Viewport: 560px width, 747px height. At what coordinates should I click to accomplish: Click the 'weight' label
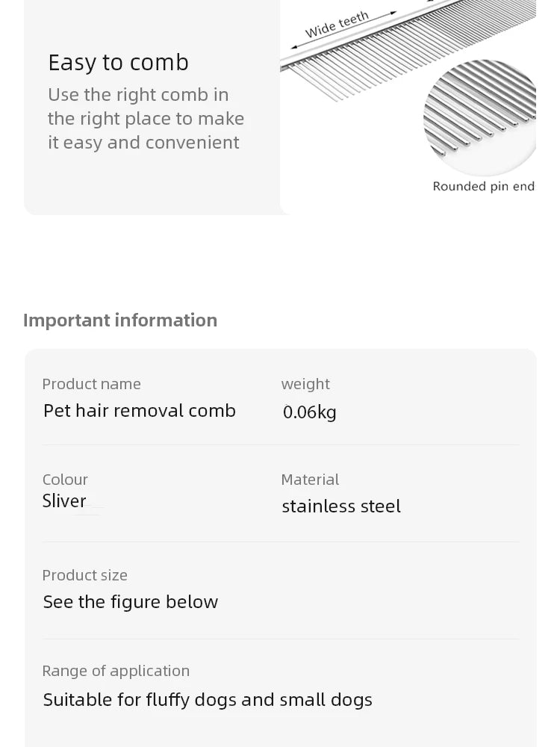[x=305, y=385]
